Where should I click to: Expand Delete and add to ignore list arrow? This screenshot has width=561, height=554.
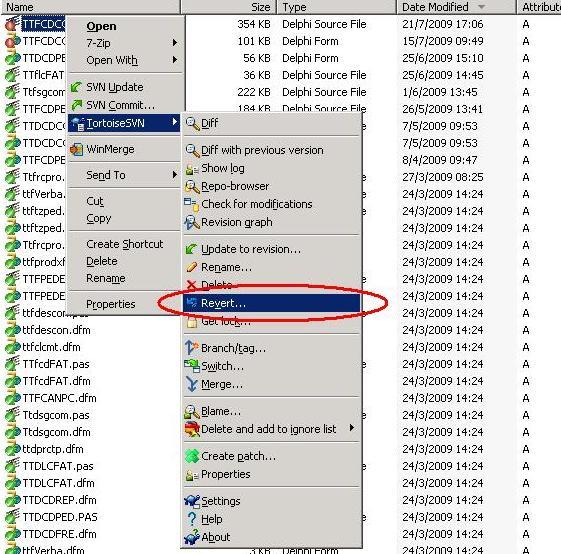(352, 428)
